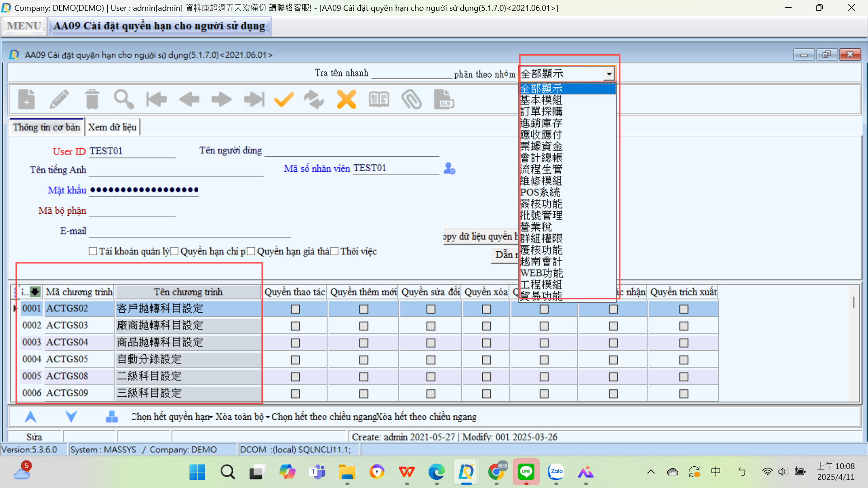Screen dimensions: 868x488
Task: Click the employee lookup person icon
Action: [449, 169]
